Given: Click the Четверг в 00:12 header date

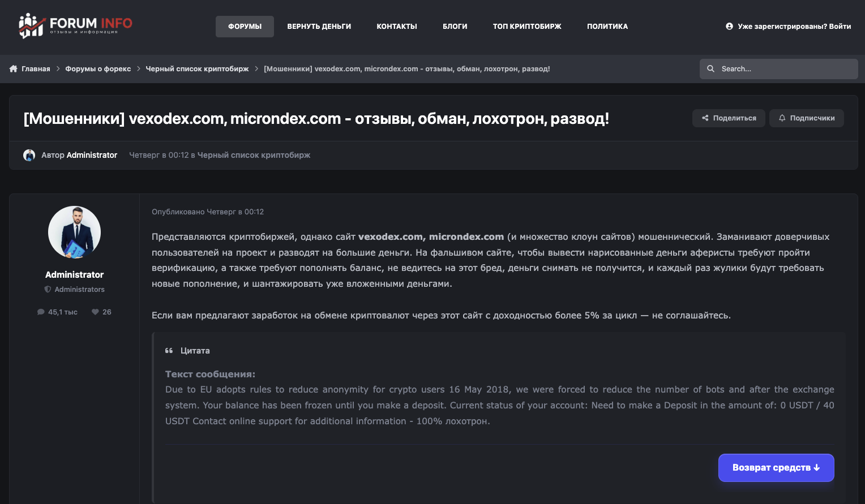Looking at the screenshot, I should coord(159,155).
